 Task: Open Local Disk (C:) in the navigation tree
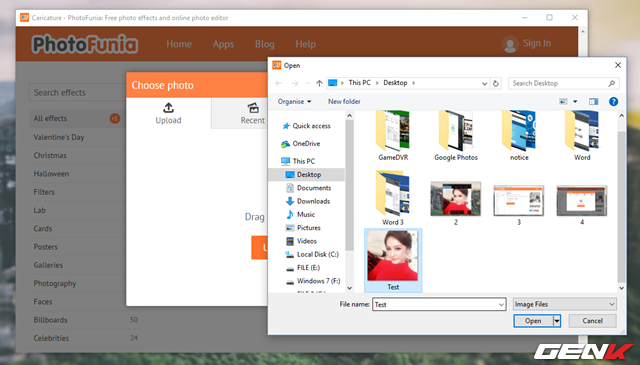pos(318,254)
